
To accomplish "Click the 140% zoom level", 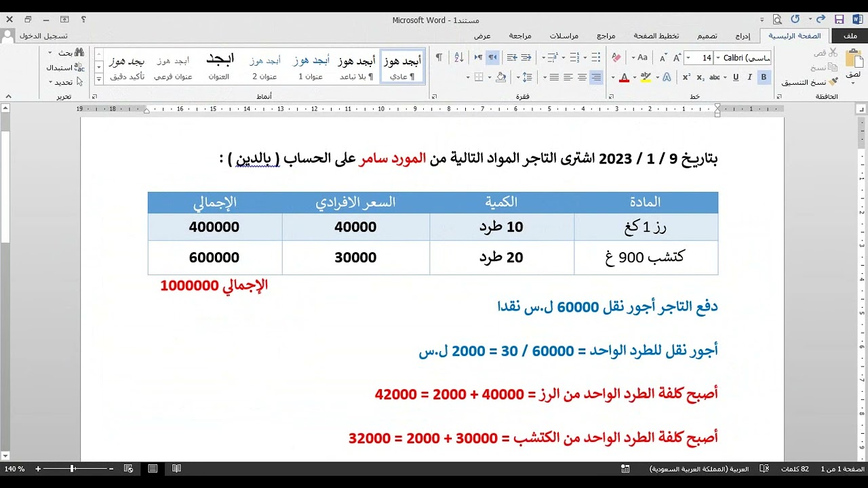I will (x=15, y=469).
